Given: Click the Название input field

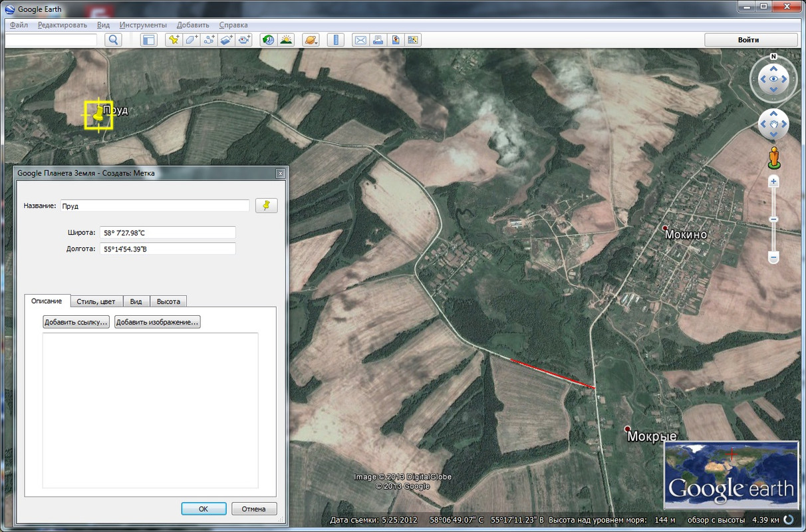Looking at the screenshot, I should point(155,206).
